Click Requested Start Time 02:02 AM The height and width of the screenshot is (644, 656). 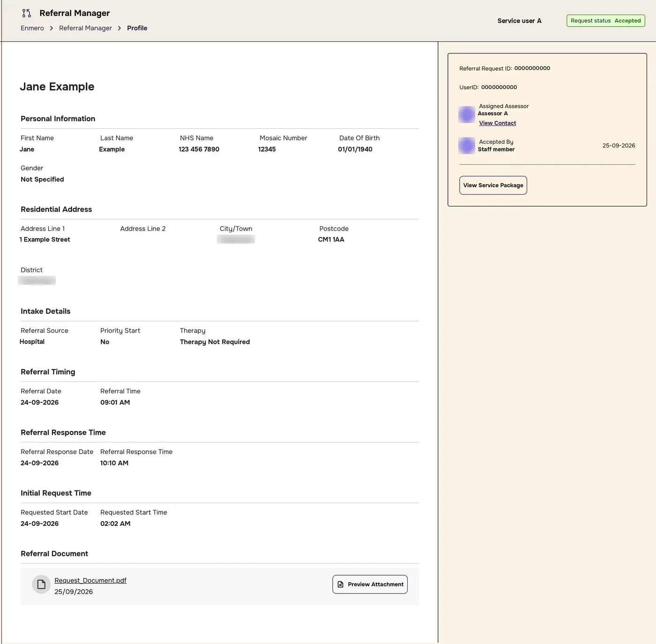click(x=115, y=524)
